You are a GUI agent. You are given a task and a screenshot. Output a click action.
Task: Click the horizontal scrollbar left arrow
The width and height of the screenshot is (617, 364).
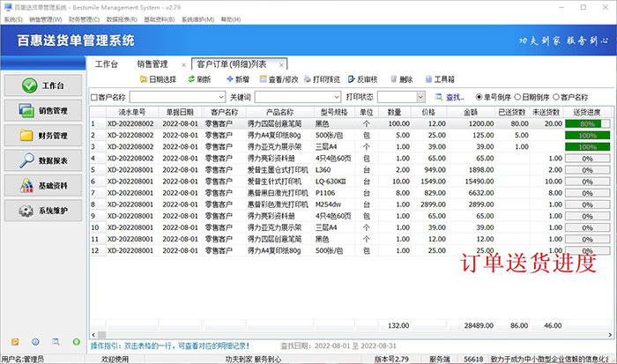point(93,335)
